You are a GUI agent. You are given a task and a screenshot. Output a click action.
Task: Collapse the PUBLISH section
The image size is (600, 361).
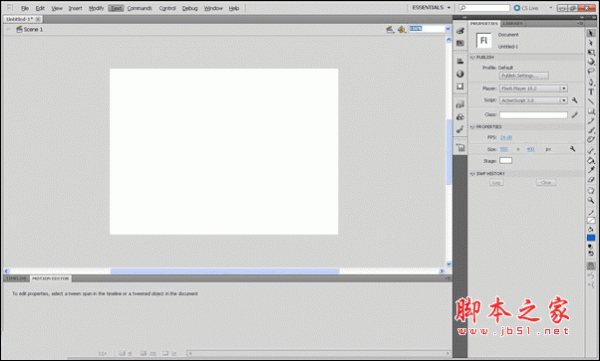pyautogui.click(x=473, y=57)
